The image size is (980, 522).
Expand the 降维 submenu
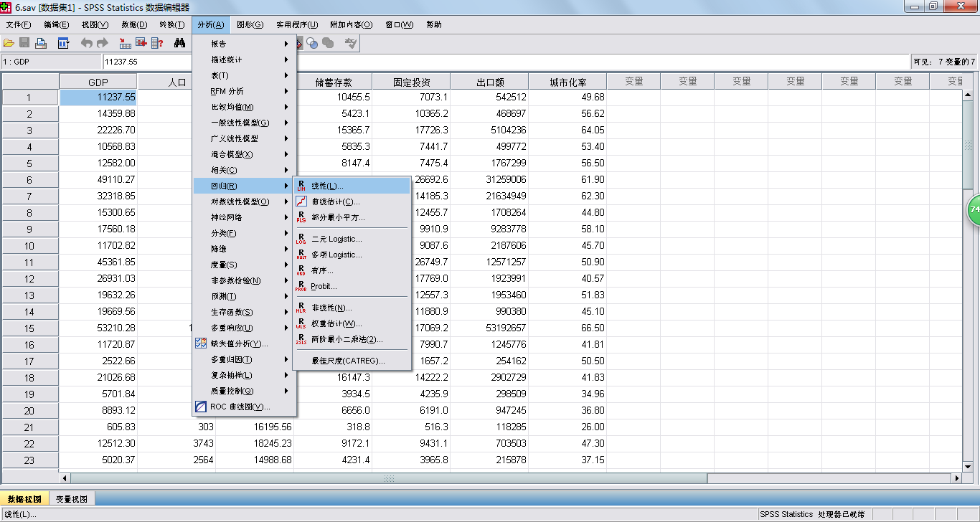point(244,249)
